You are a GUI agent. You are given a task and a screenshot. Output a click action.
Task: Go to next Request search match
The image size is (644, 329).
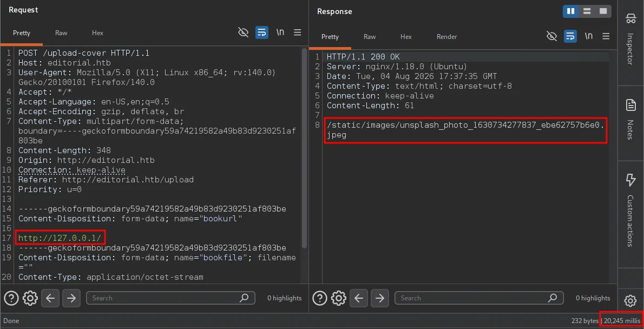(x=71, y=298)
